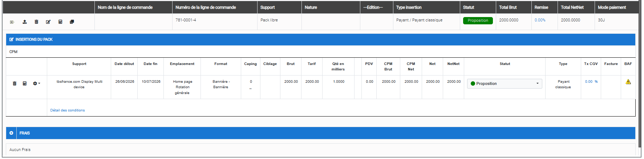Click the Total Brut column header
644x159 pixels.
click(508, 7)
